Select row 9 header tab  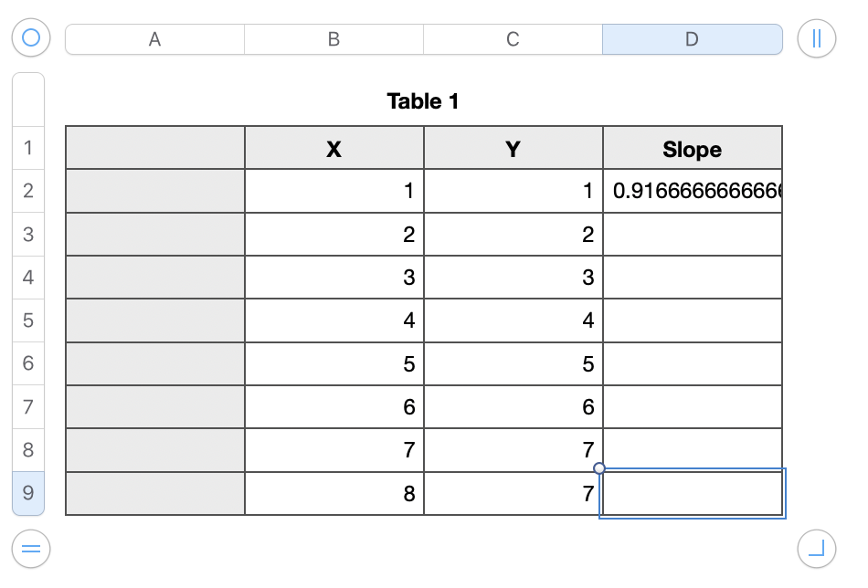28,493
